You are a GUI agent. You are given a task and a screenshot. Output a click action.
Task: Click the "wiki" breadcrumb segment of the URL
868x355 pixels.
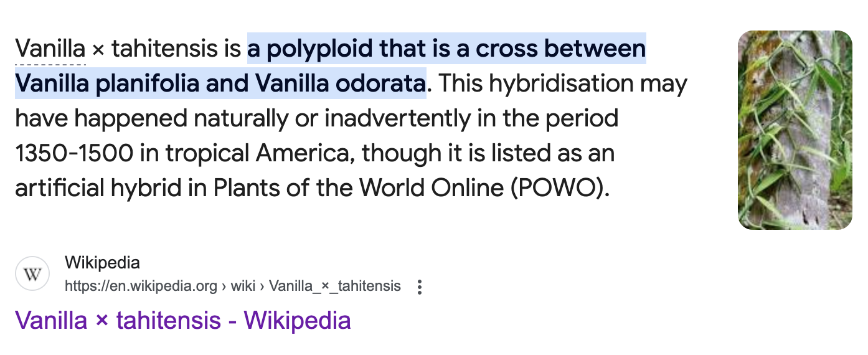click(x=243, y=286)
